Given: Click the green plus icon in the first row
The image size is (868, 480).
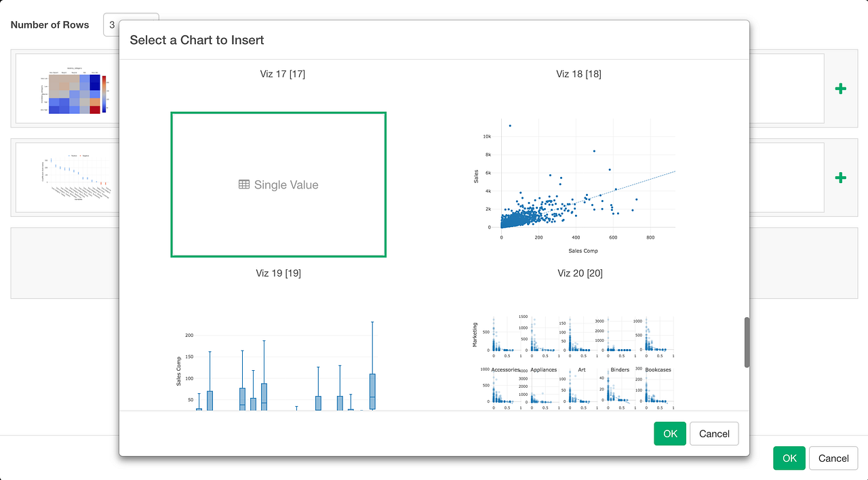Looking at the screenshot, I should [840, 89].
